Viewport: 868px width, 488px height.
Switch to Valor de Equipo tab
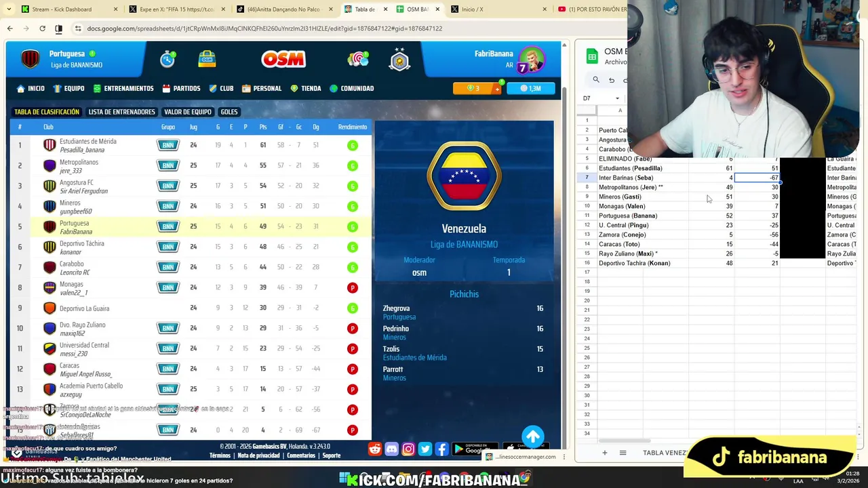click(x=187, y=112)
